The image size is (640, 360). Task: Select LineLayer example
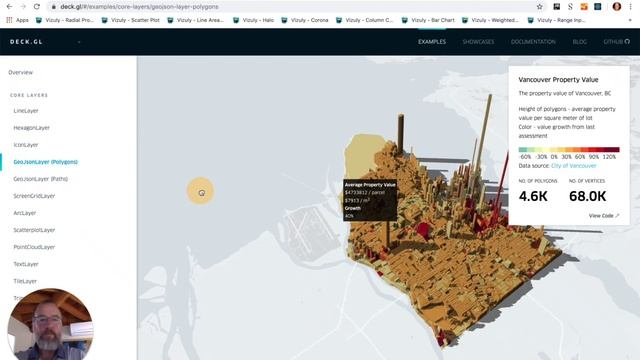[x=26, y=111]
